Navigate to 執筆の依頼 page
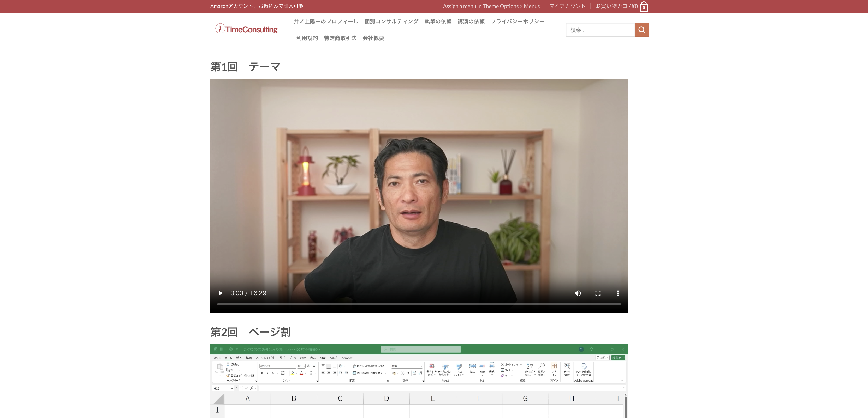 [438, 22]
